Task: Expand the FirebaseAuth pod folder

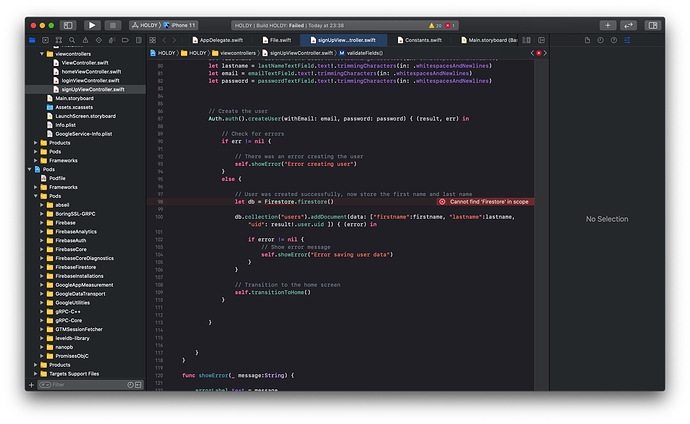Action: click(42, 241)
